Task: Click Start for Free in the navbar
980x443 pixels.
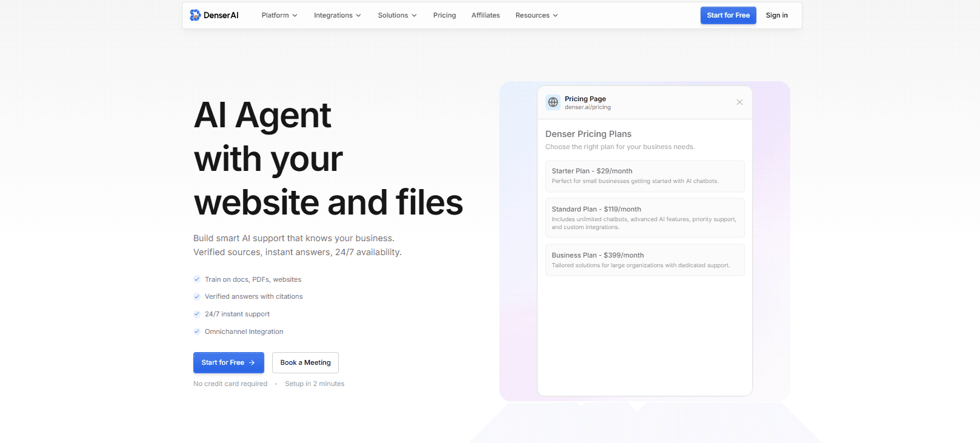Action: (x=728, y=15)
